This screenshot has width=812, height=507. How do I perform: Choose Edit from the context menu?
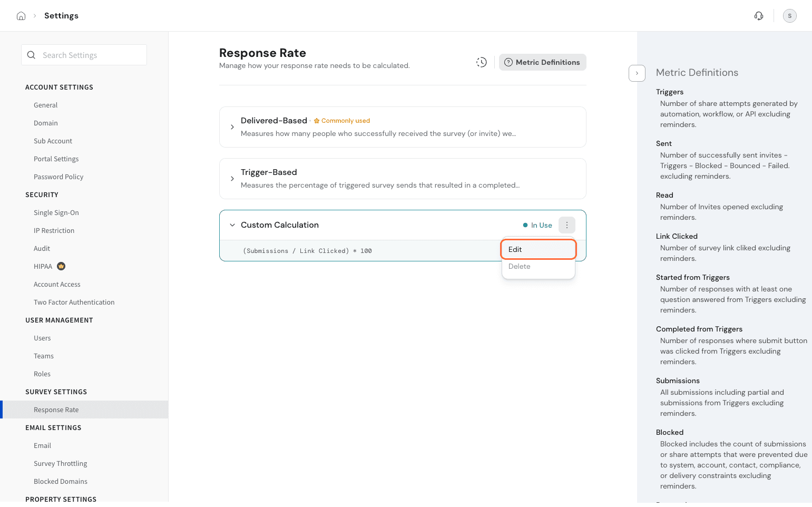[538, 249]
